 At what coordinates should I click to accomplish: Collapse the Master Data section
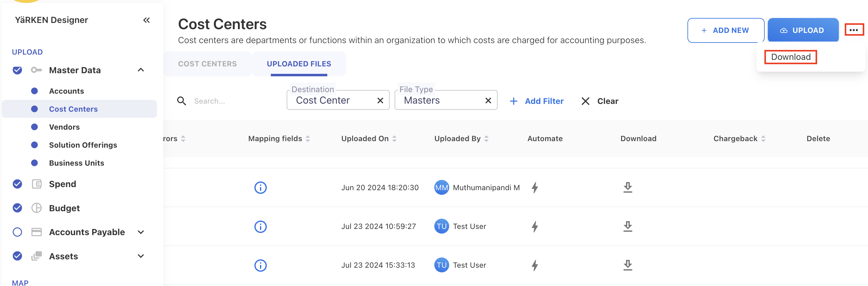(x=141, y=70)
